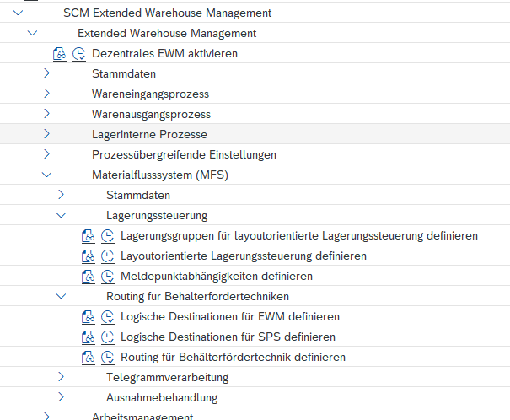Select 'Dezentrales EWM aktivieren' entry
The width and height of the screenshot is (510, 420).
[x=164, y=54]
